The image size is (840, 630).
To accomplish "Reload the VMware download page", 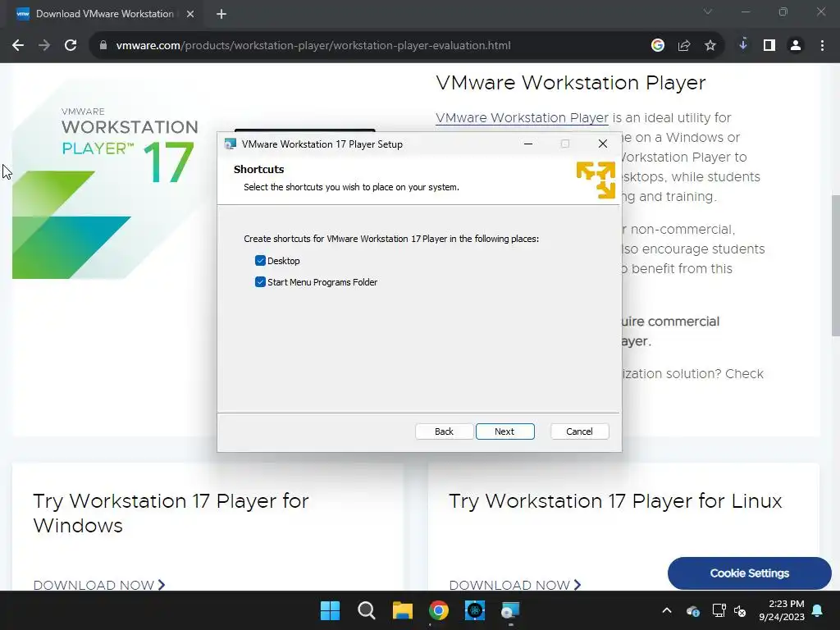I will 71,46.
